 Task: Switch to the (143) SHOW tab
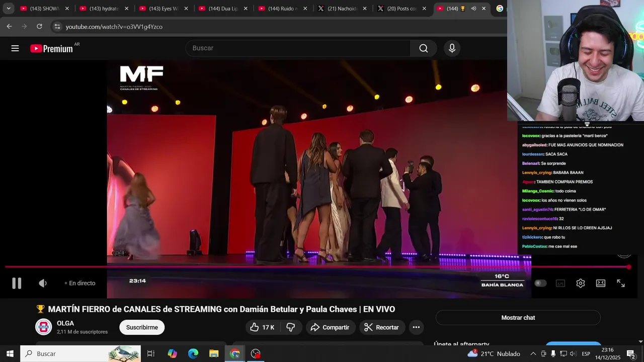[44, 9]
